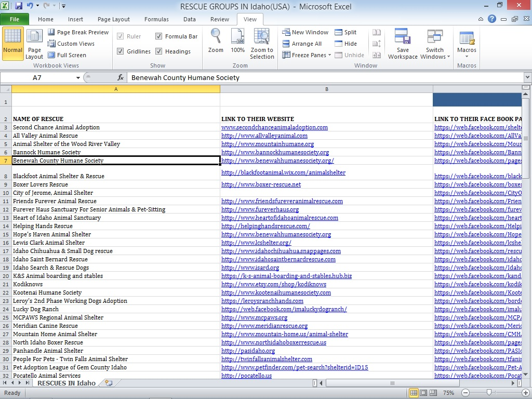Click the Undo icon in quick access toolbar
532x399 pixels.
coord(30,6)
